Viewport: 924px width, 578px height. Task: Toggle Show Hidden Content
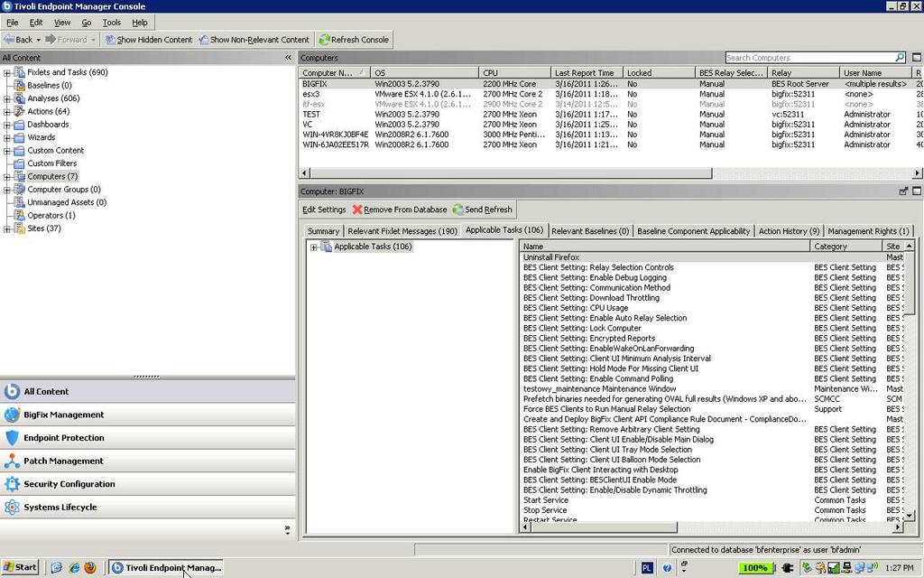click(x=149, y=40)
